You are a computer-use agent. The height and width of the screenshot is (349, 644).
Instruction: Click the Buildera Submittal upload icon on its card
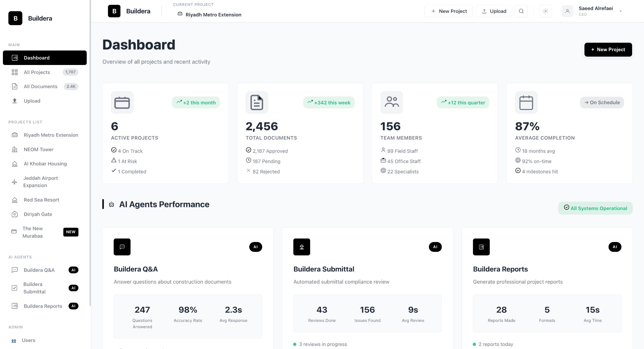(301, 247)
